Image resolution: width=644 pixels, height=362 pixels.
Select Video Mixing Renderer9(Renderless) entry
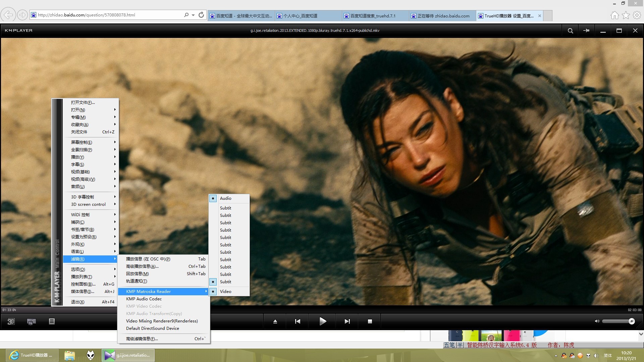click(x=164, y=321)
